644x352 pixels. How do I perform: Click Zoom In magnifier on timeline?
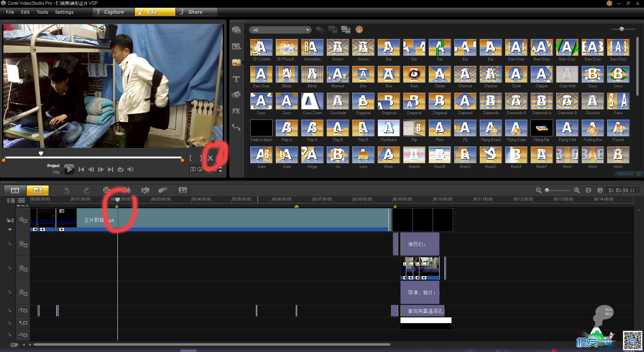point(577,190)
